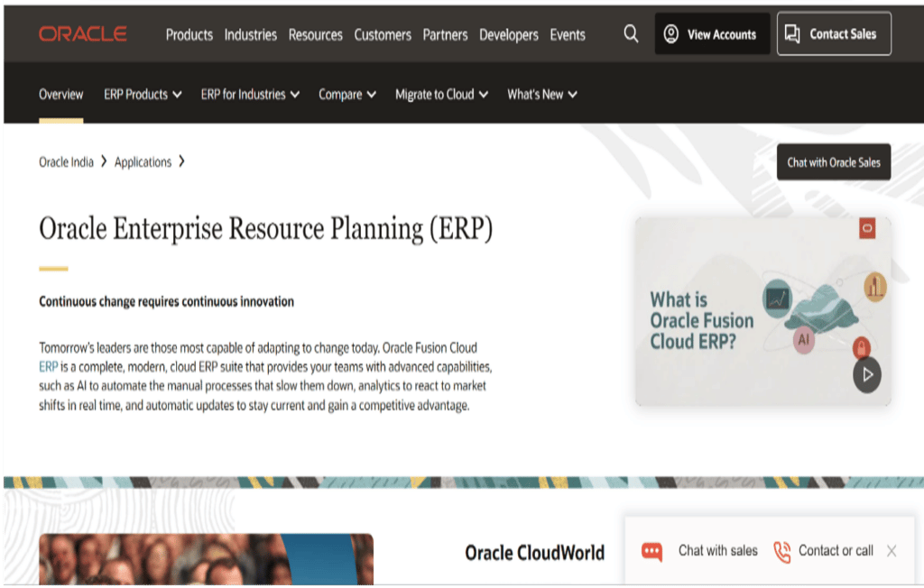This screenshot has width=924, height=588.
Task: Close the chat with sales popup
Action: coord(892,551)
